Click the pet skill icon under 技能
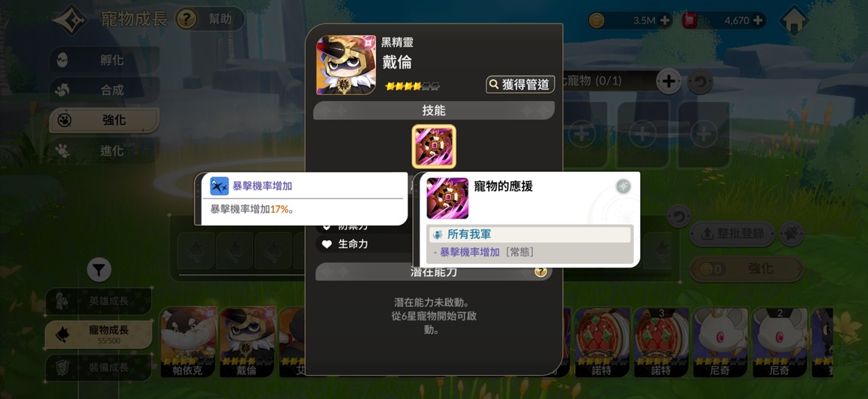 pyautogui.click(x=434, y=146)
